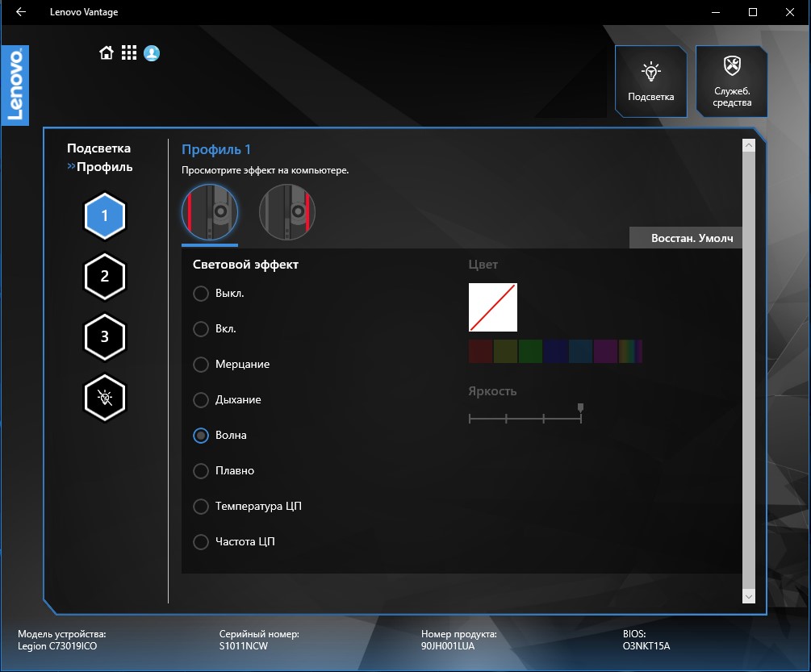Image resolution: width=811 pixels, height=672 pixels.
Task: Pick the yellow-olive color swatch
Action: coord(505,352)
